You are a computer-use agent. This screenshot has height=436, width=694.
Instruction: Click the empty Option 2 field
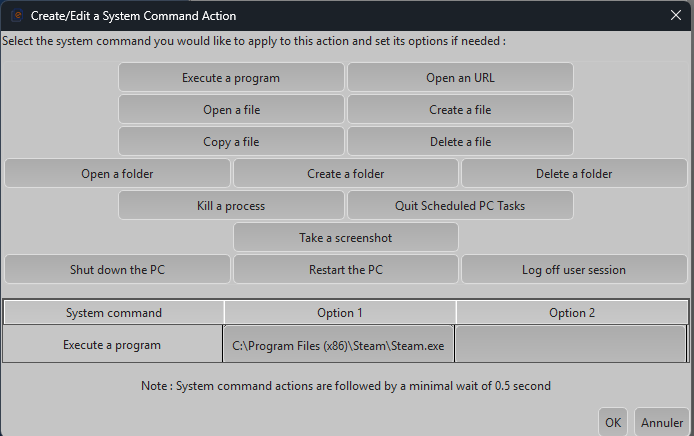pos(571,345)
